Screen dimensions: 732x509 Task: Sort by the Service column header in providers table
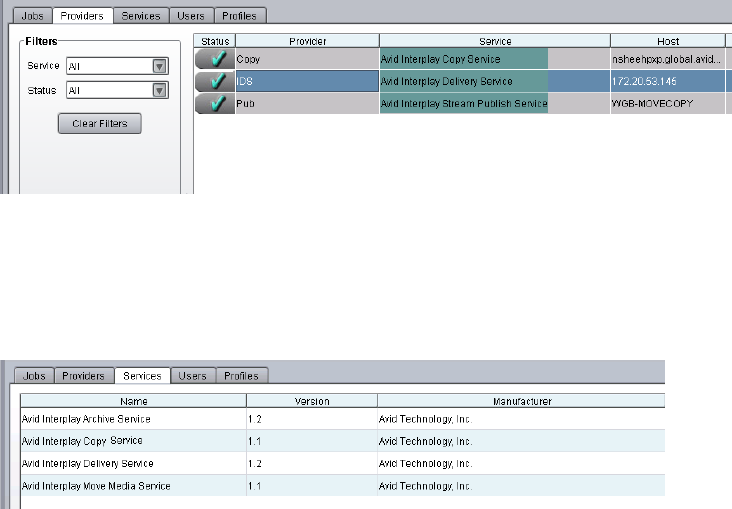tap(495, 41)
